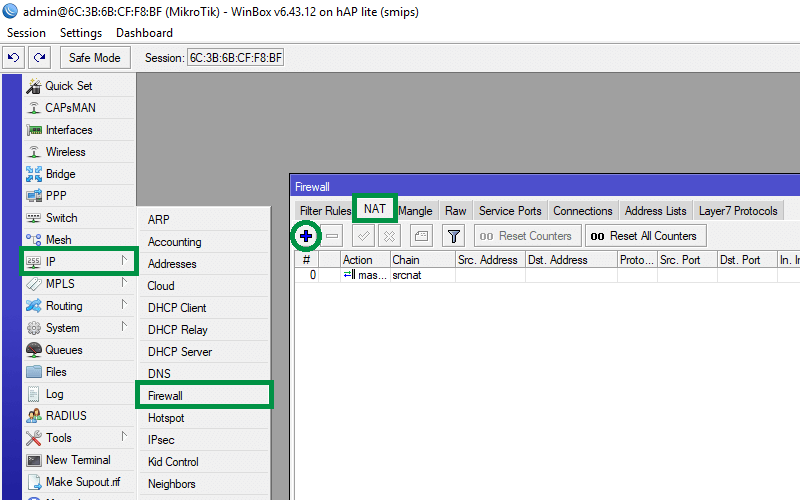Open Interfaces in sidebar
Viewport: 800px width, 500px height.
[79, 130]
